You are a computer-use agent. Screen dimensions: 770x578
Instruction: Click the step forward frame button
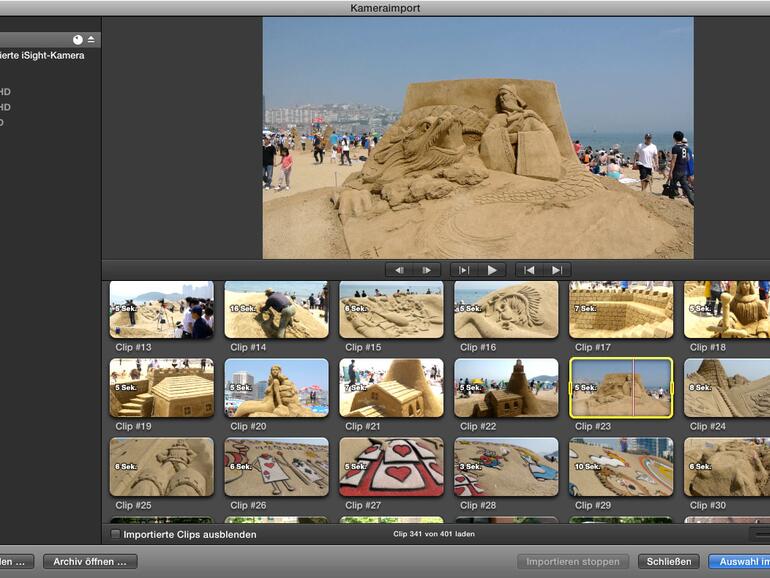point(426,270)
